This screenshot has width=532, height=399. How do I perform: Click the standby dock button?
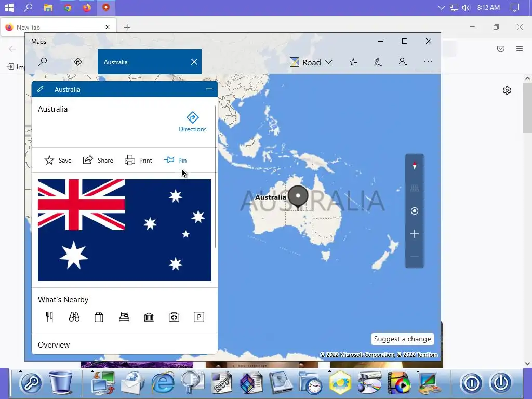[472, 383]
